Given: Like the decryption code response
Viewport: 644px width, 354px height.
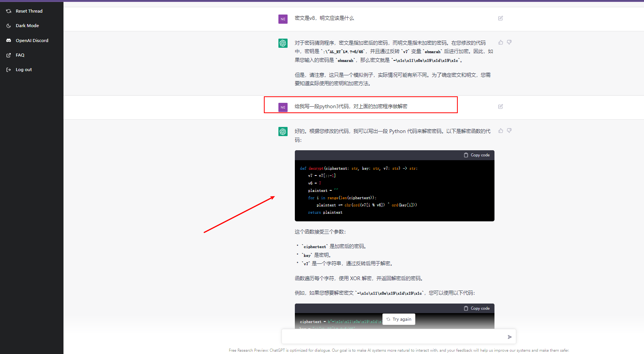Looking at the screenshot, I should [501, 131].
